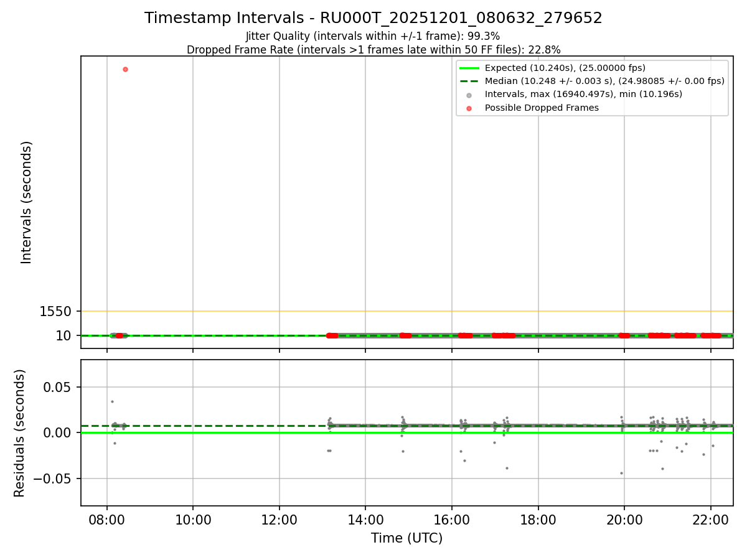Viewport: 747px width, 560px height.
Task: Click the 0.00 residual tick label
Action: 57,432
